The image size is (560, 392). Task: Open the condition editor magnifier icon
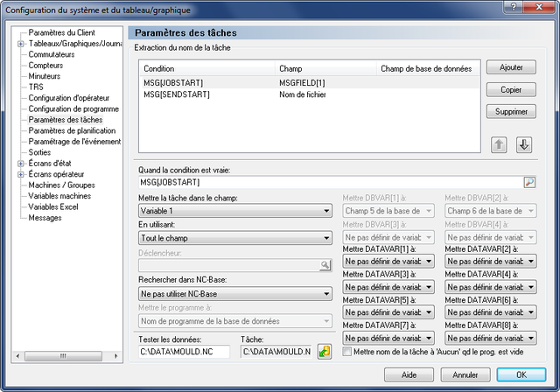(x=529, y=182)
